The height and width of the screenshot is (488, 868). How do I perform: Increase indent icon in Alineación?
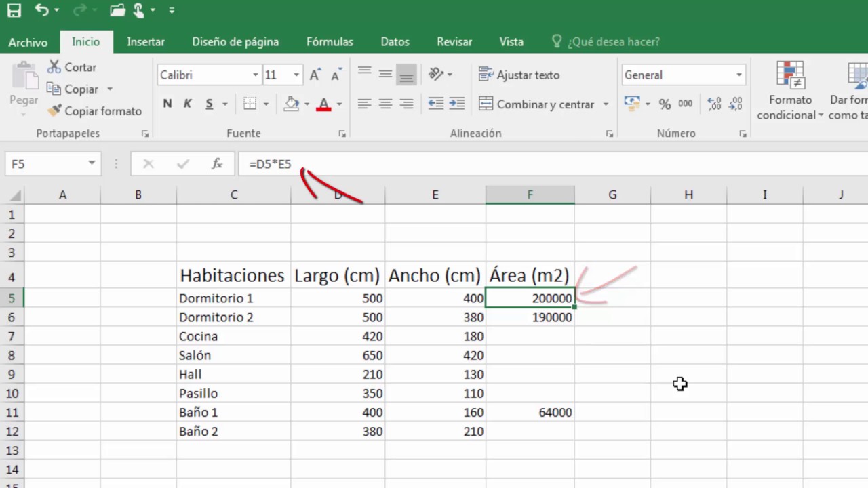[x=457, y=104]
